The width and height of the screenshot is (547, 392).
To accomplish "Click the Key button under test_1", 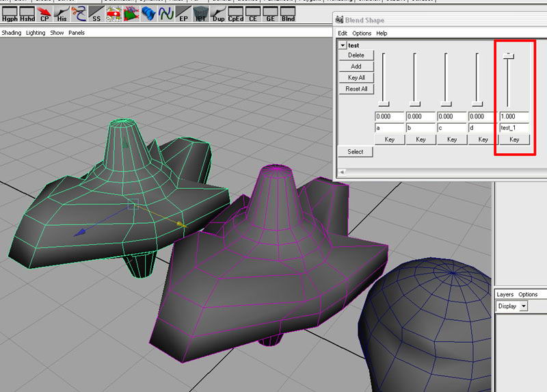I will coord(514,140).
